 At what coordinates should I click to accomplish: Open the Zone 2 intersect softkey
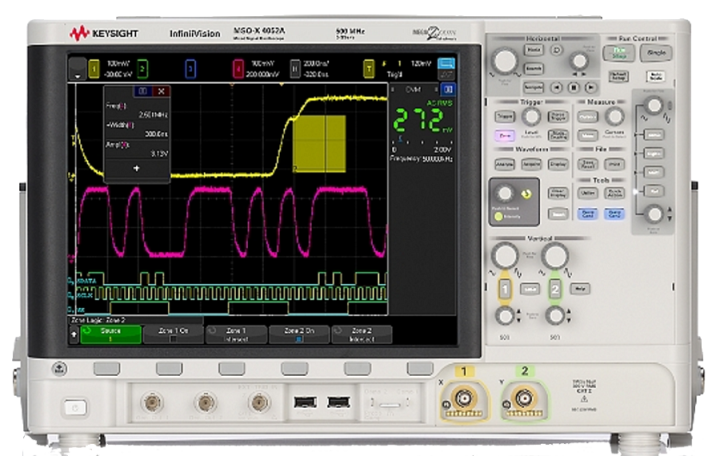coord(362,334)
